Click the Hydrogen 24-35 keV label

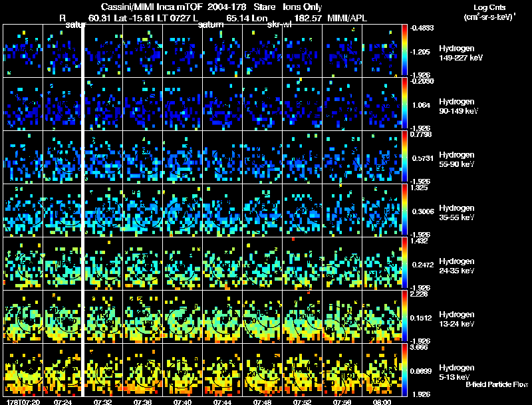click(x=456, y=266)
